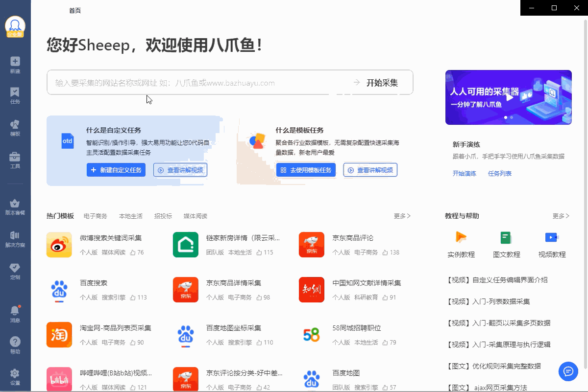Viewport: 588px width, 392px height.
Task: Click the Baidu icon for 百度搜索
Action: pos(59,290)
